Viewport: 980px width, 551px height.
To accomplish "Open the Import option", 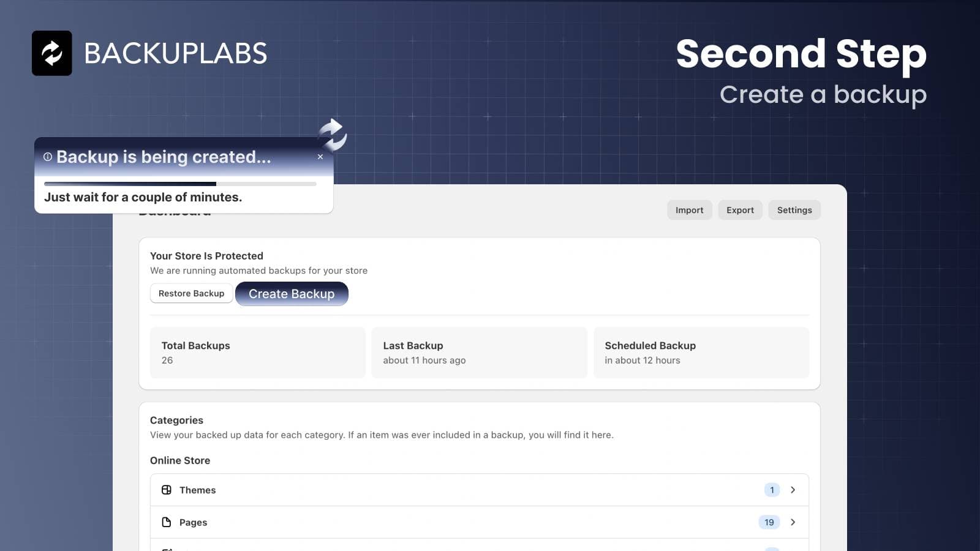I will coord(689,210).
